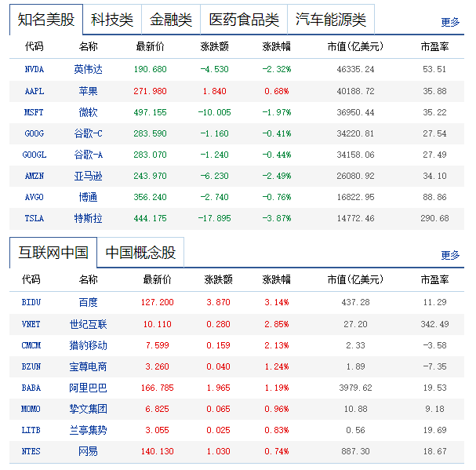476x470 pixels.
Task: Switch to 汽车能源类 tab
Action: pyautogui.click(x=331, y=20)
